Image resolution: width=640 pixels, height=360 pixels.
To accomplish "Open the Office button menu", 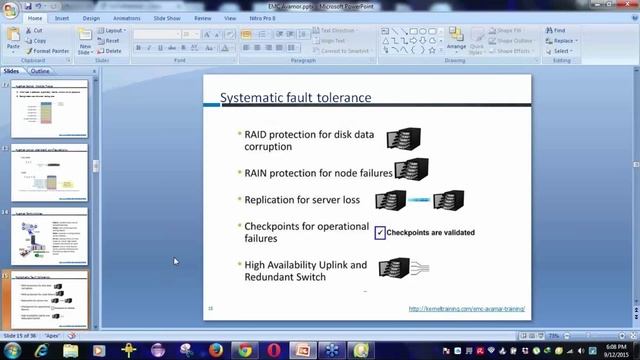I will [x=10, y=10].
